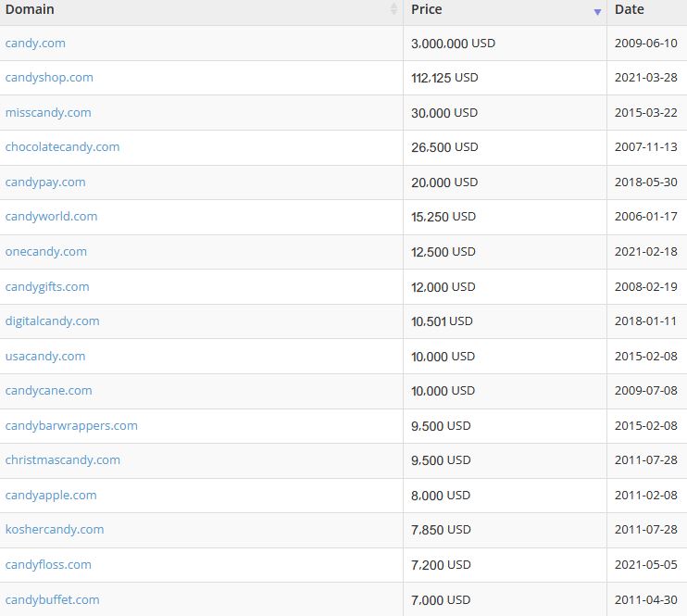Visit the candycane.com link

point(49,391)
